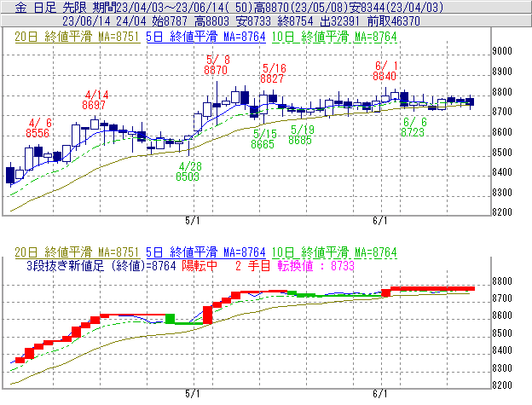Click the 20日 終値平滑 MA=8751 legend in upper chart

(x=78, y=37)
